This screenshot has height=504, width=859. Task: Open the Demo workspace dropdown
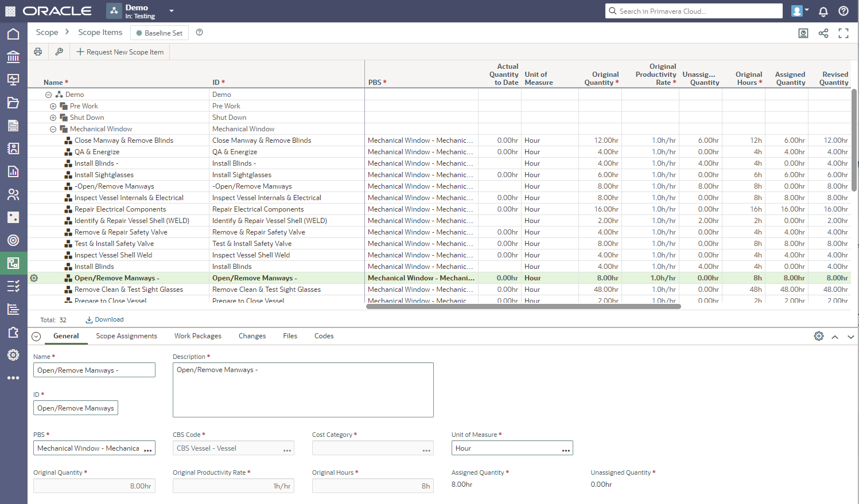coord(171,11)
